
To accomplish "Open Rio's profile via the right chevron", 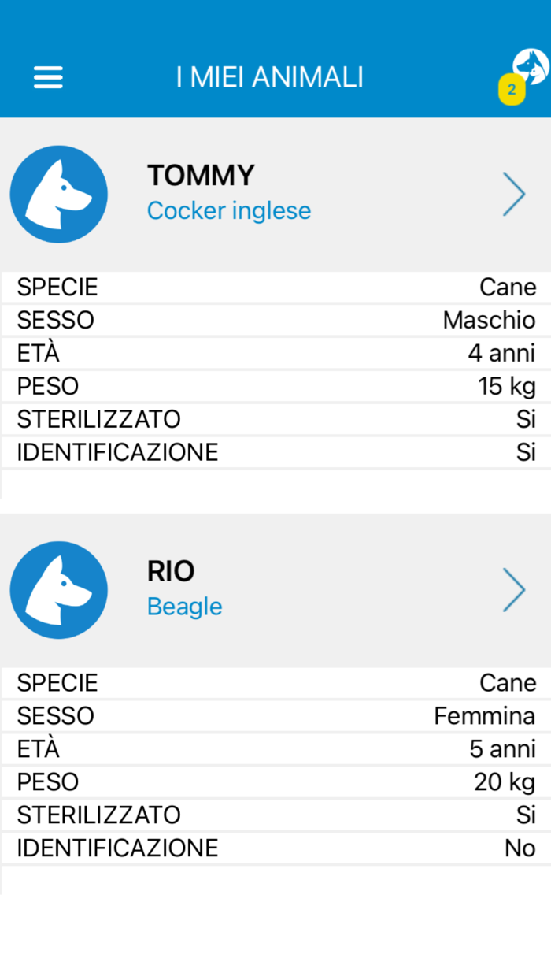I will pyautogui.click(x=514, y=589).
